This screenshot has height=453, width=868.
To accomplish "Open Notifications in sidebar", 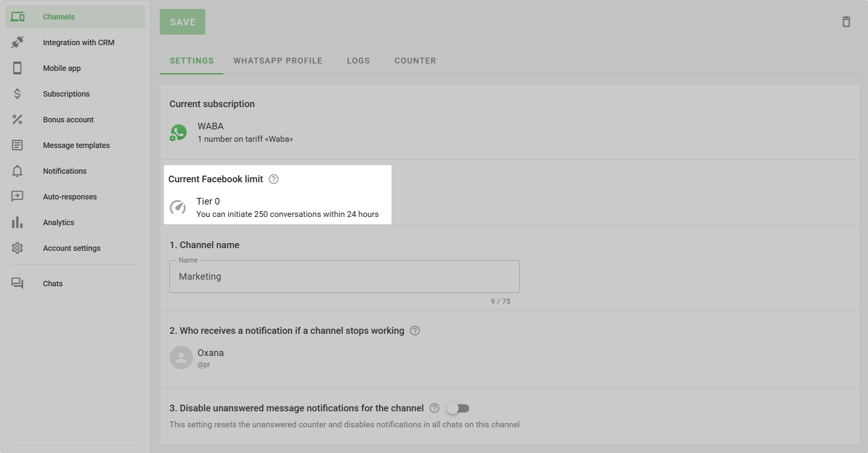I will 76,171.
